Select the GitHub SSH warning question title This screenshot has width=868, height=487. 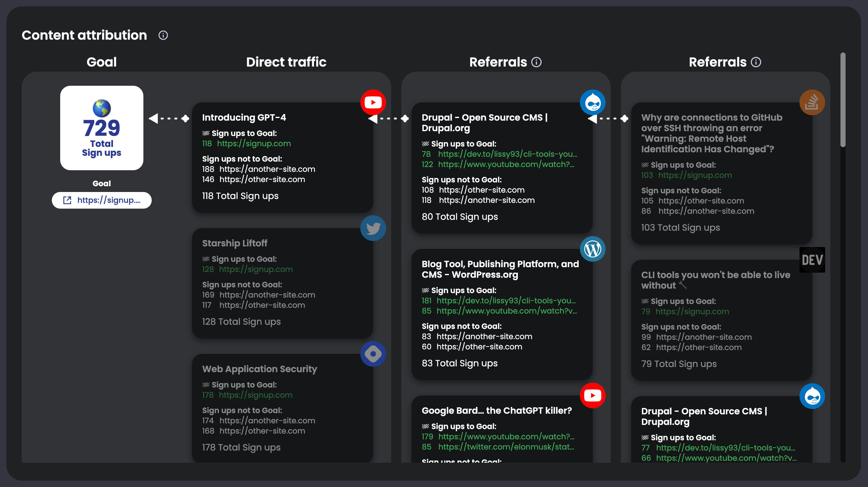(x=711, y=133)
